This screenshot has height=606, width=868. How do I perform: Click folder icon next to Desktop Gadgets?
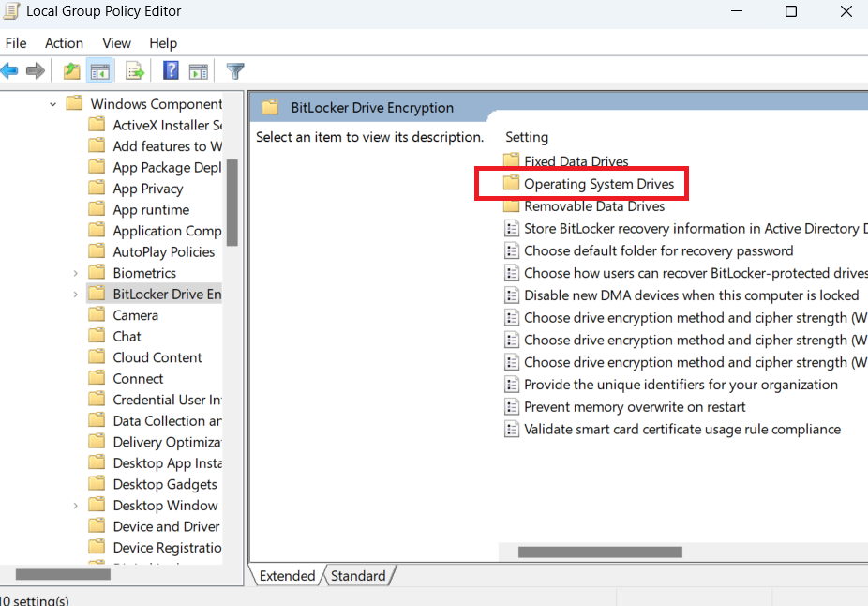click(x=97, y=483)
